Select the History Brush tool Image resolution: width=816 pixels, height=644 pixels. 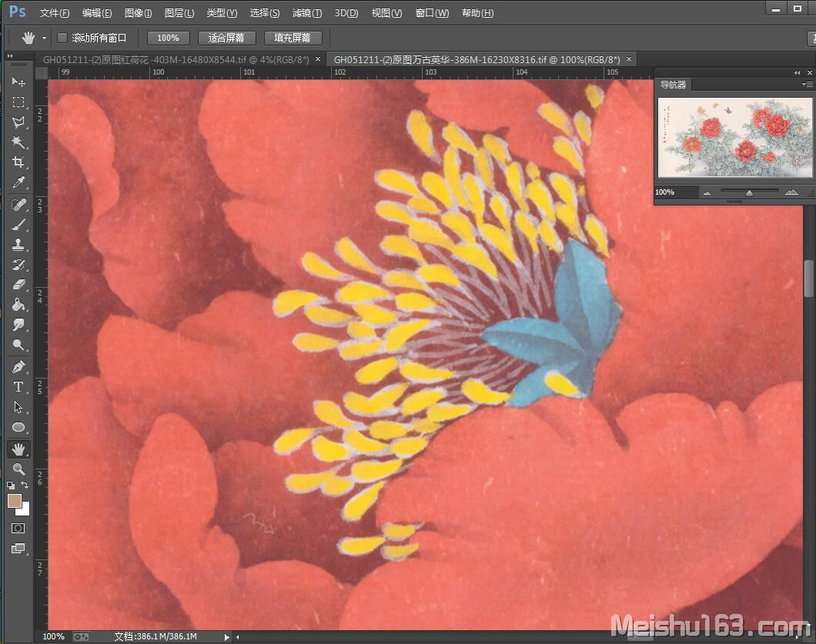coord(18,265)
